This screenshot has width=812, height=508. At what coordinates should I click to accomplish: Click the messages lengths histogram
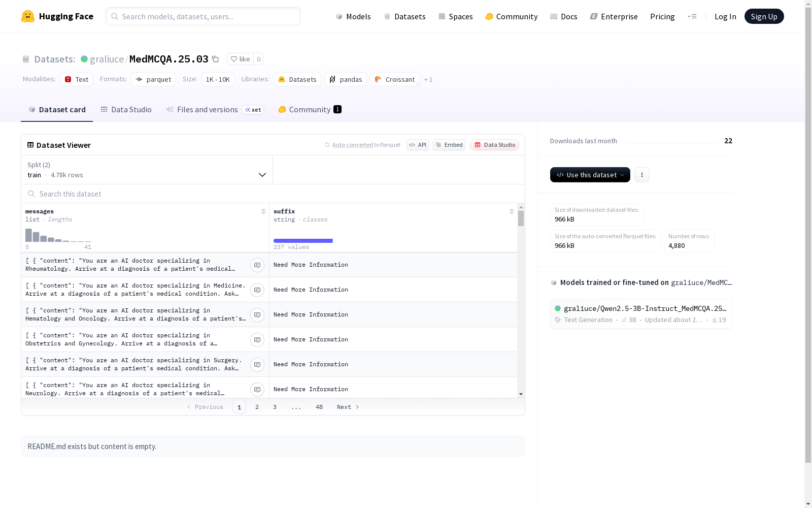pyautogui.click(x=58, y=235)
